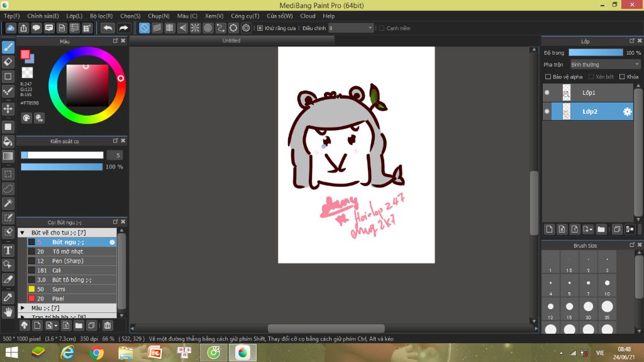Open settings gear for layer Lớp2
This screenshot has height=362, width=644.
pos(627,112)
